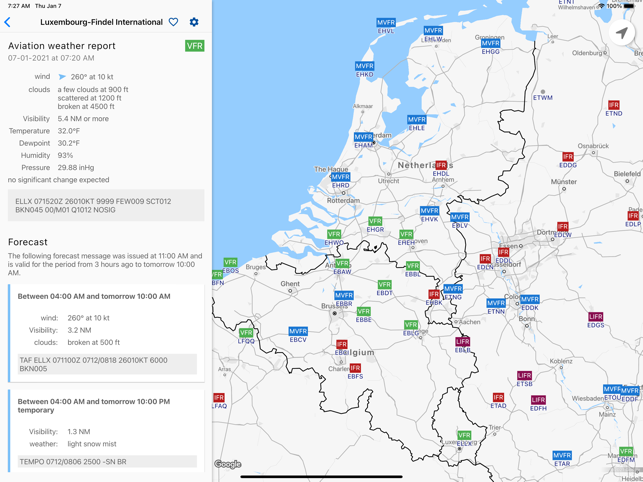Tap the EBBL VFR marker
The height and width of the screenshot is (482, 643).
413,266
